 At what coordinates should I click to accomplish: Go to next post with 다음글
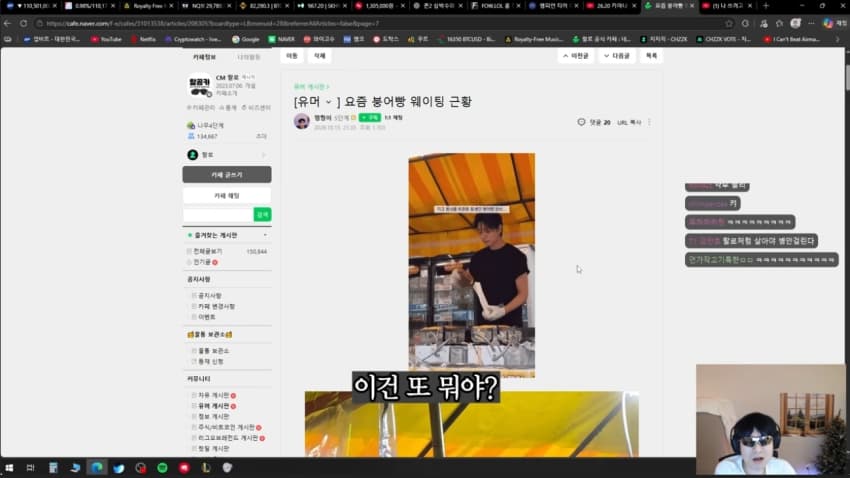tap(617, 56)
